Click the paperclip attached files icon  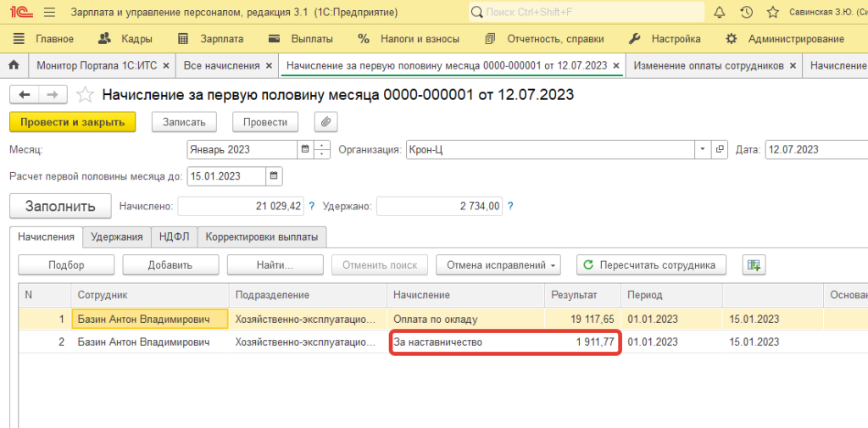[x=326, y=122]
